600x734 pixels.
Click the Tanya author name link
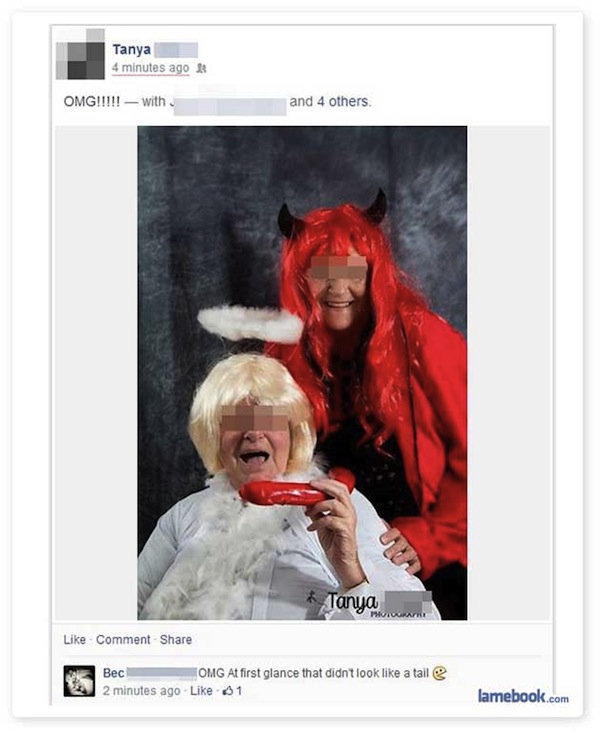[132, 49]
